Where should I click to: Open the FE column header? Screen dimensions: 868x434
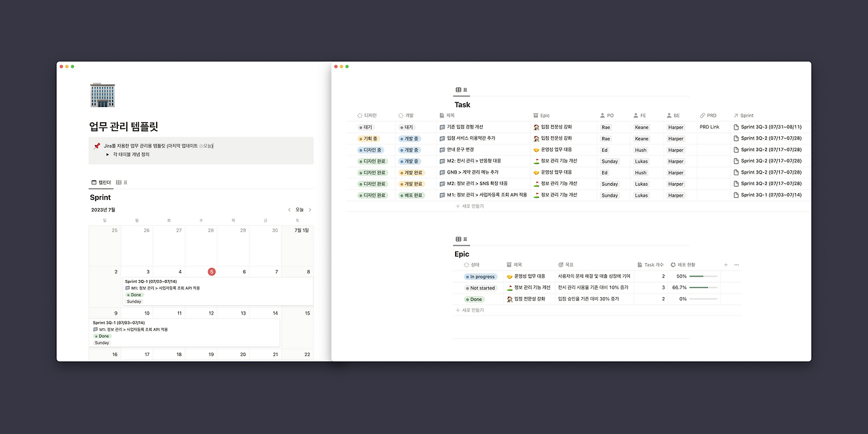pyautogui.click(x=640, y=116)
